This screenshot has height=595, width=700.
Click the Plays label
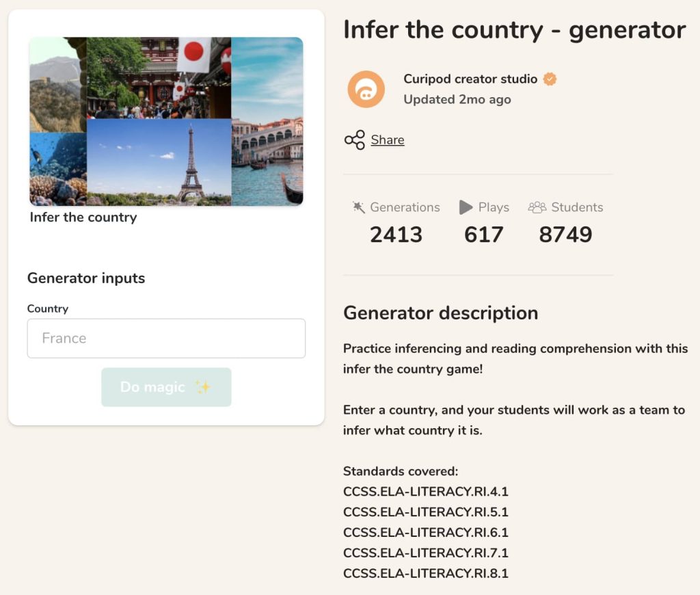494,207
